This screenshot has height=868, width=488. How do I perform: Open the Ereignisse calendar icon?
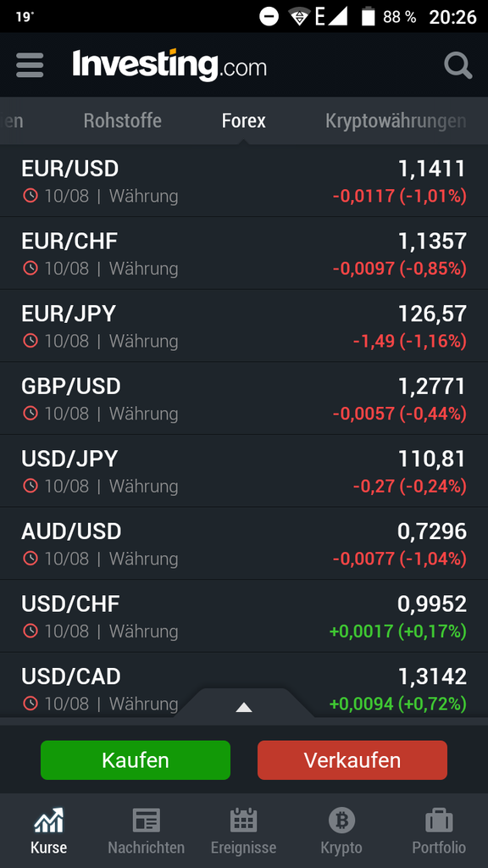(x=243, y=820)
